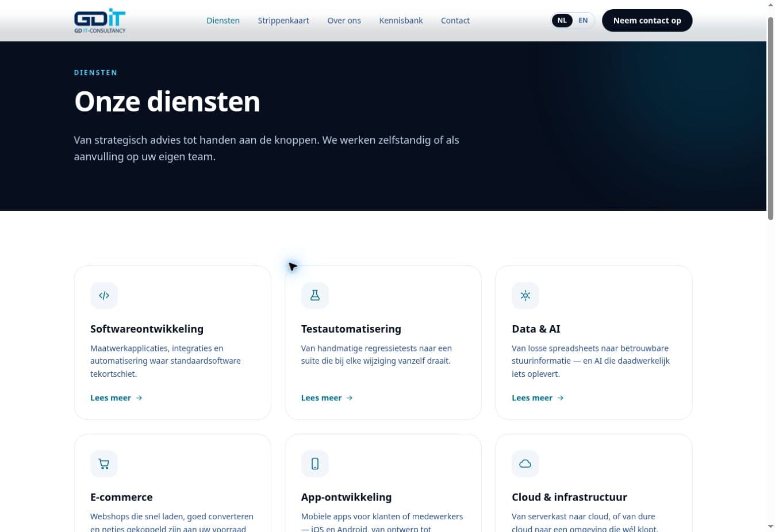Follow Lees meer under Data & AI
775x532 pixels.
[x=538, y=398]
